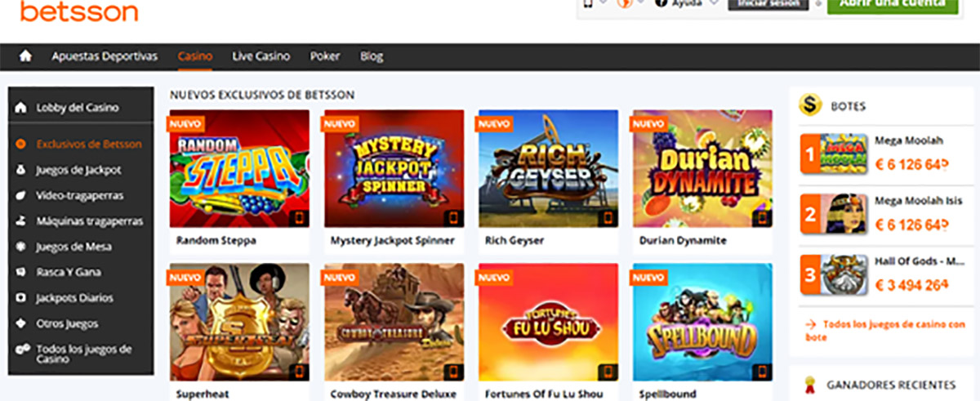Image resolution: width=980 pixels, height=401 pixels.
Task: Open the Mystery Jackpot Spinner game thumbnail
Action: tap(394, 168)
